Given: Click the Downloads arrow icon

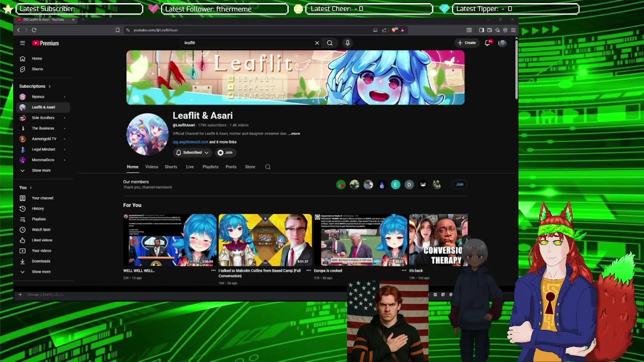Looking at the screenshot, I should pos(22,261).
